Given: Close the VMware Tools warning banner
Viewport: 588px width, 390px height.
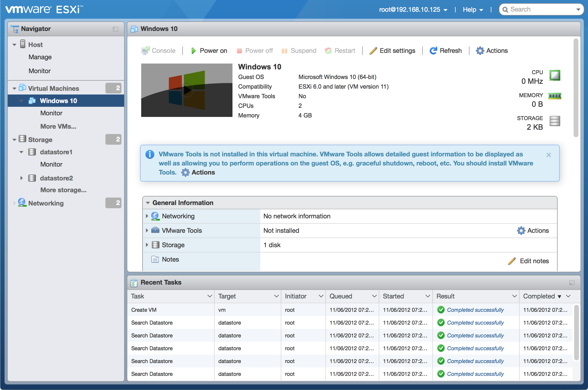Looking at the screenshot, I should pyautogui.click(x=549, y=155).
